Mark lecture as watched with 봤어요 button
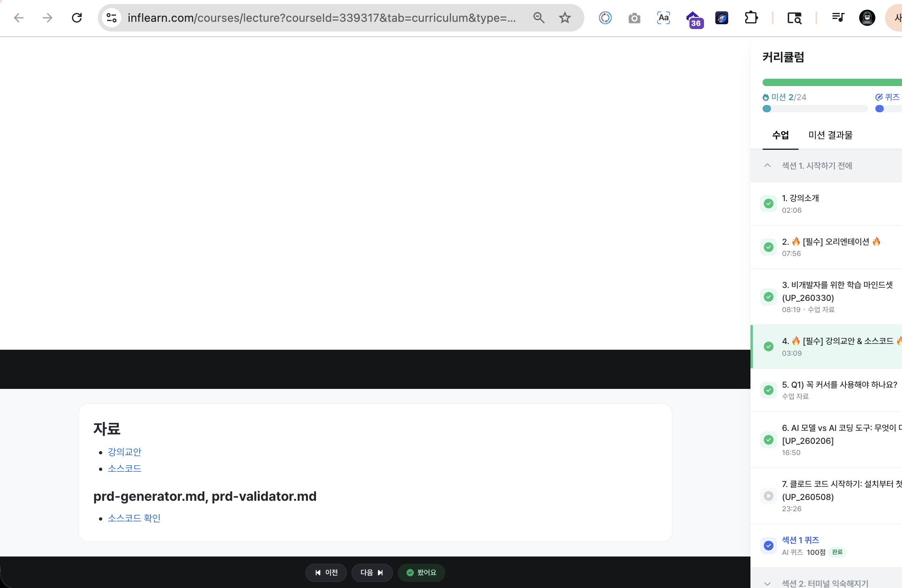This screenshot has height=588, width=902. (x=421, y=573)
